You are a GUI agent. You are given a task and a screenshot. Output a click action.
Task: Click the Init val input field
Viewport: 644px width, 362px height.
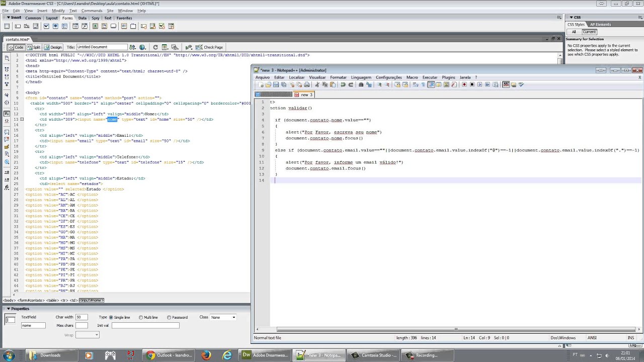coord(145,325)
